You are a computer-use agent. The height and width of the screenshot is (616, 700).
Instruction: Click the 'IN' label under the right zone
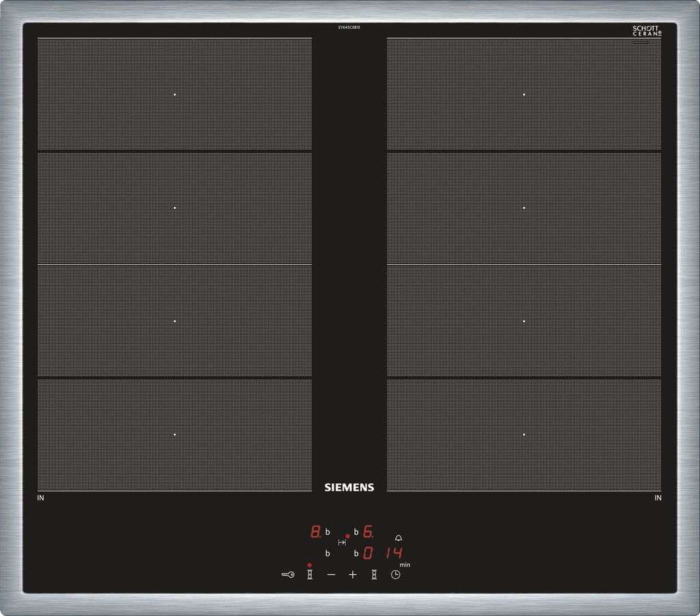tap(658, 498)
